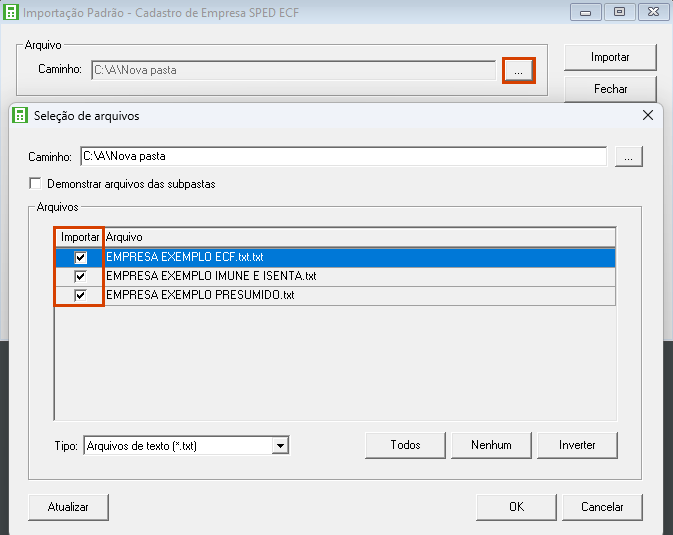673x535 pixels.
Task: Maximize the Importação Padrão window
Action: point(619,12)
